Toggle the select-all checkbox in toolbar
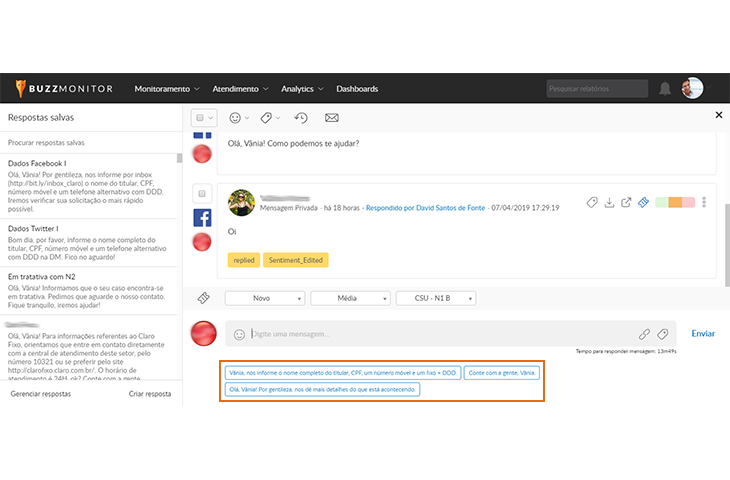Image resolution: width=730 pixels, height=480 pixels. click(200, 118)
